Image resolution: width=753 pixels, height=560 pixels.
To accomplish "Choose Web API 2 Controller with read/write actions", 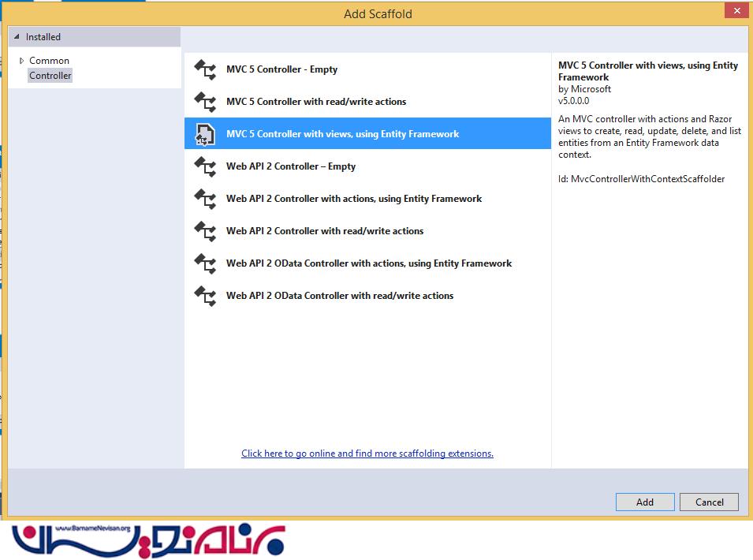I will 367,230.
